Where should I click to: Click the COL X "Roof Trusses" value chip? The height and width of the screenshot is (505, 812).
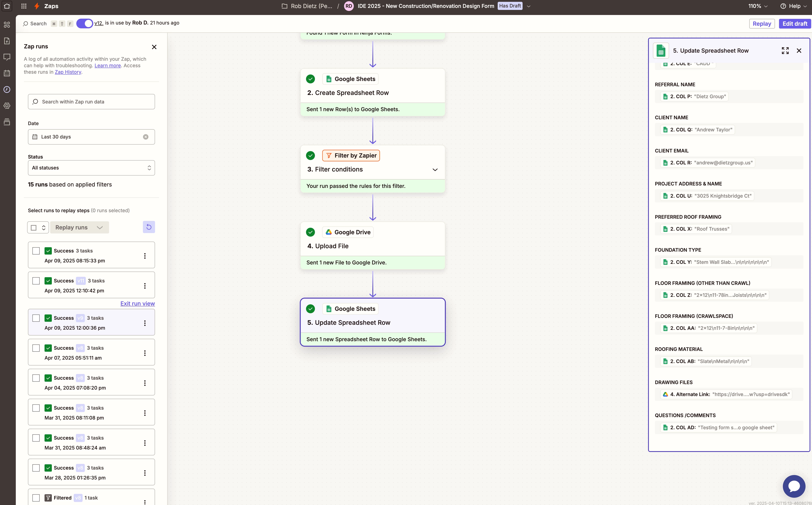coord(696,229)
